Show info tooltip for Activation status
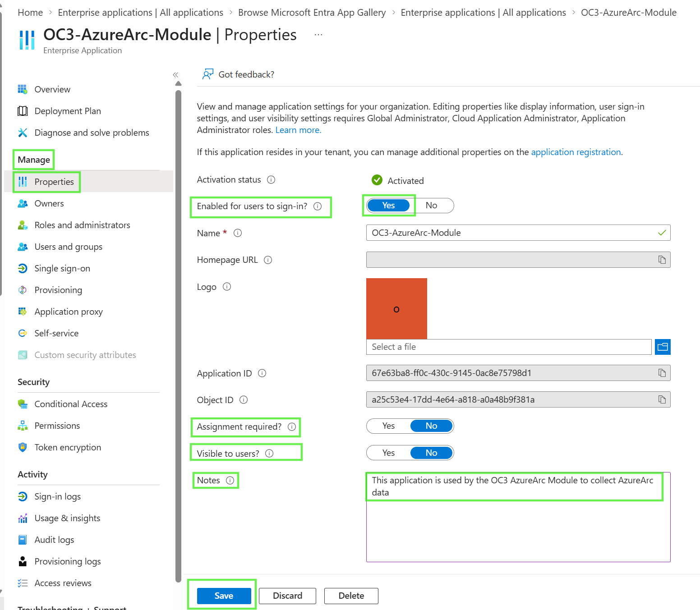This screenshot has height=610, width=700. [x=271, y=179]
